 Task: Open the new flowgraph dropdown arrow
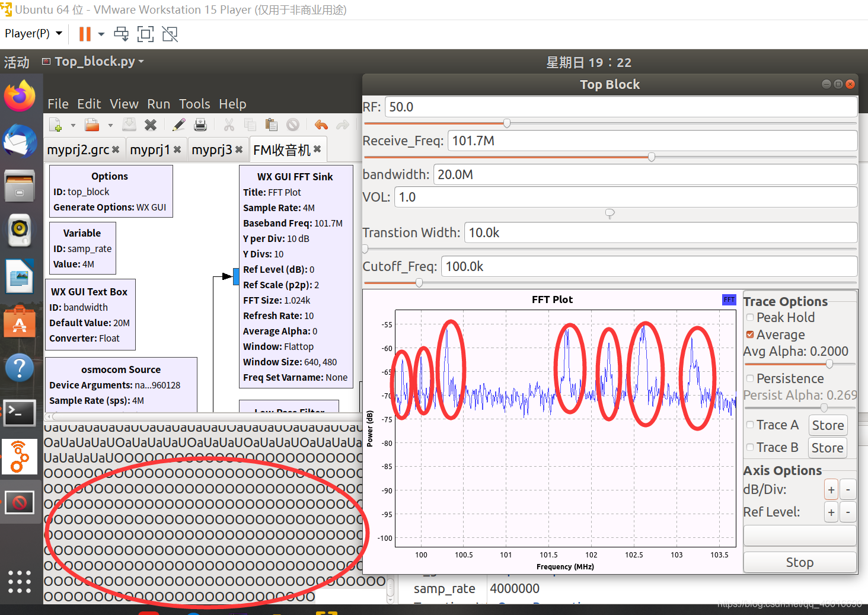(73, 125)
